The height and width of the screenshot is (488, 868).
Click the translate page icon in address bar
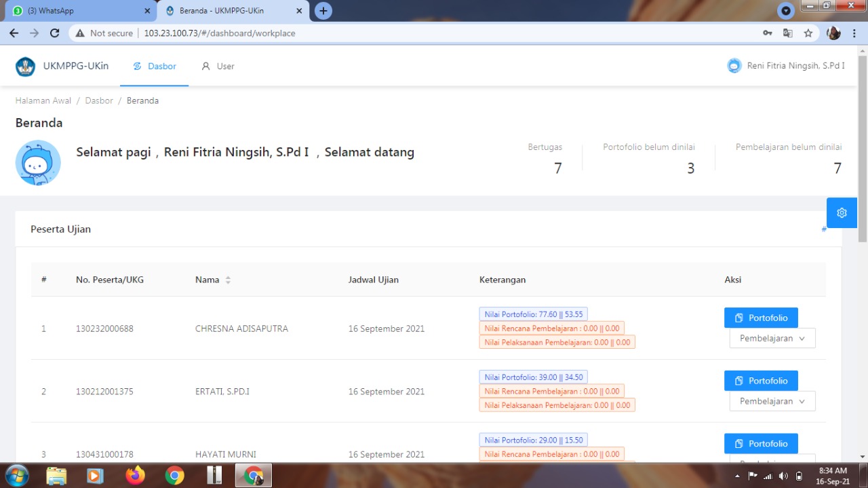click(787, 33)
